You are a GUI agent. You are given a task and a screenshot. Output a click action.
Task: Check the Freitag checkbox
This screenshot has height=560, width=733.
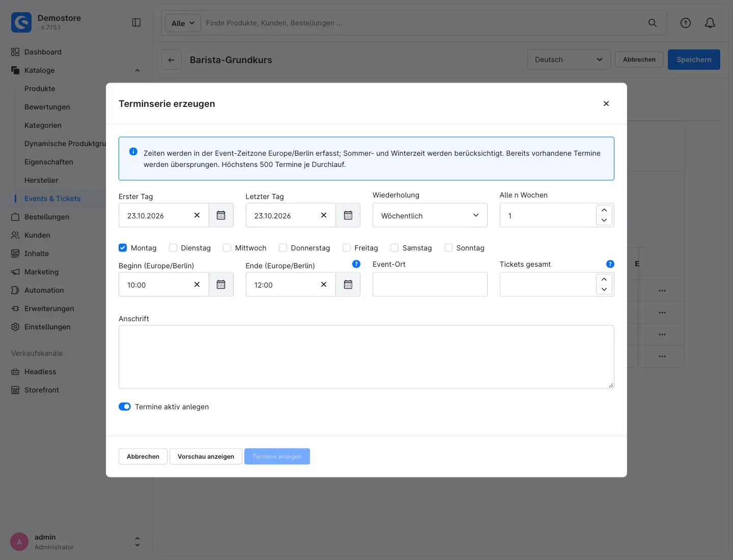tap(347, 248)
